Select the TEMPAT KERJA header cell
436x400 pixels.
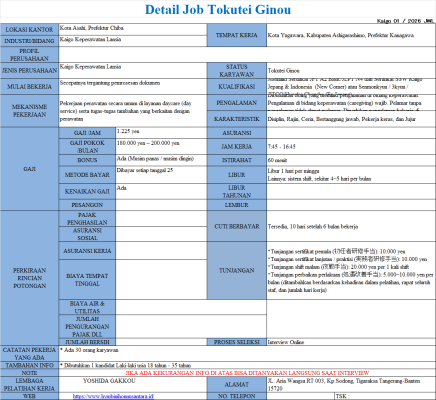pos(237,35)
